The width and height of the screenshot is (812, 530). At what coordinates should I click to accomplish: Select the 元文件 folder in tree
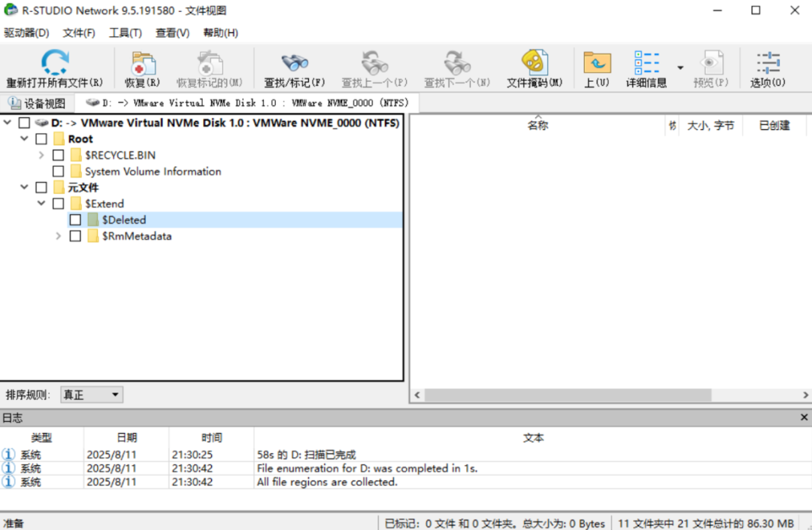(x=83, y=188)
